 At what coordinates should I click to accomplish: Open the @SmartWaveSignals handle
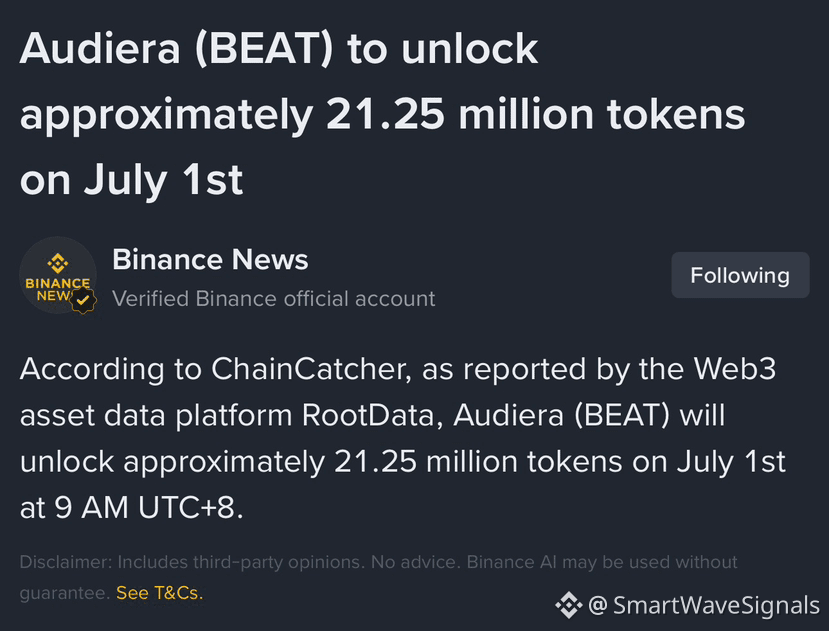704,605
